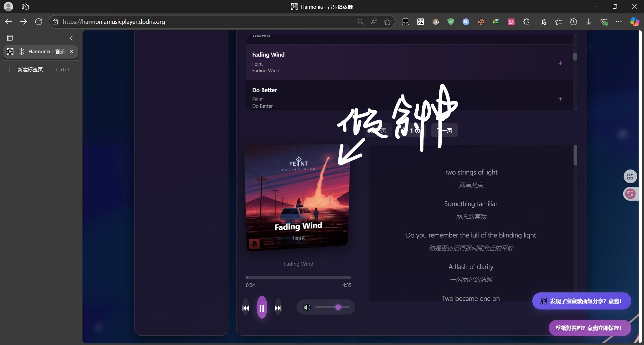
Task: Seek within the song progress bar
Action: [299, 277]
